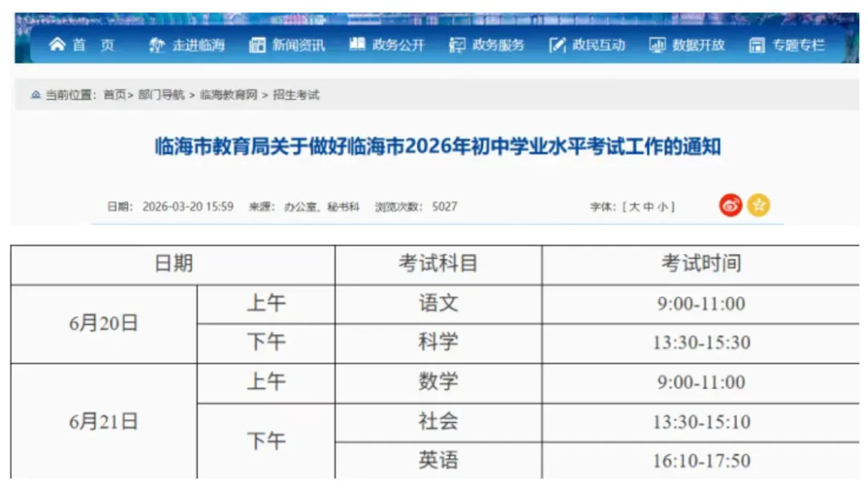Open the 招生考试 breadcrumb link

(297, 95)
